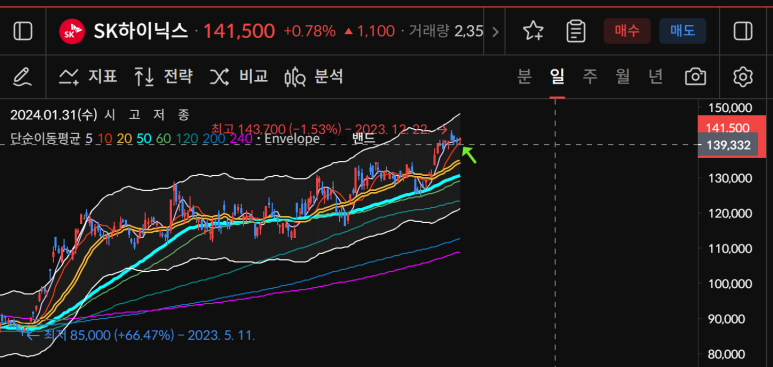Toggle the right sidebar panel icon
The height and width of the screenshot is (367, 773).
[x=743, y=32]
